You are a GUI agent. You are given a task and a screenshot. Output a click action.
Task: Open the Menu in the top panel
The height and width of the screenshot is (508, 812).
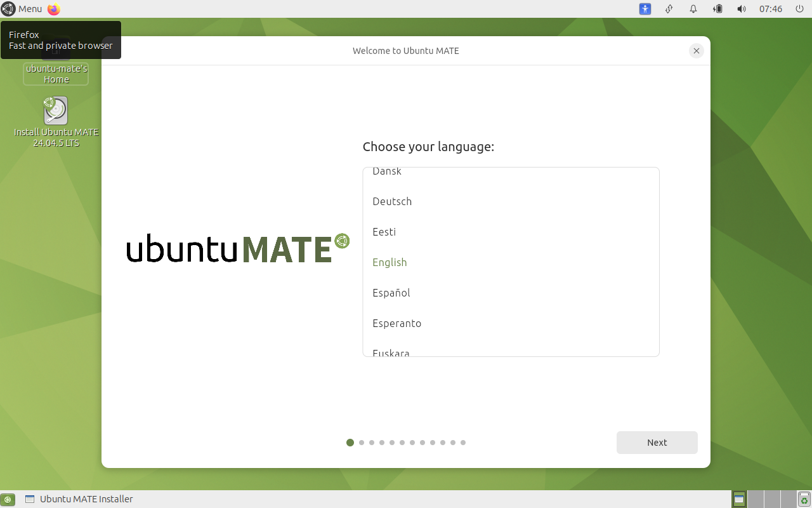click(22, 9)
